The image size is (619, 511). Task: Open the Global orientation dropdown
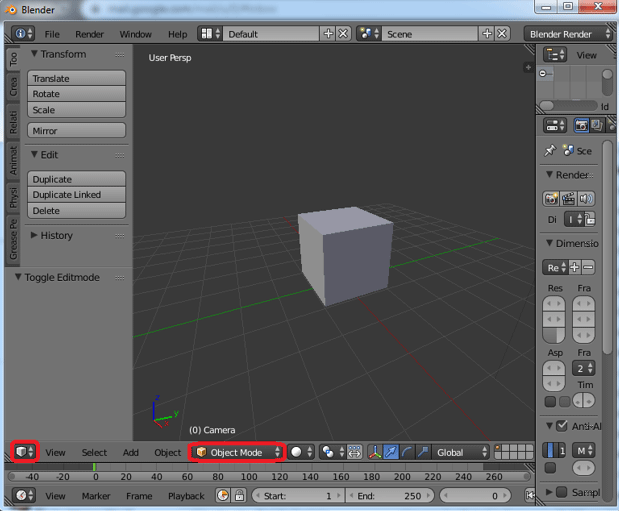click(x=461, y=452)
